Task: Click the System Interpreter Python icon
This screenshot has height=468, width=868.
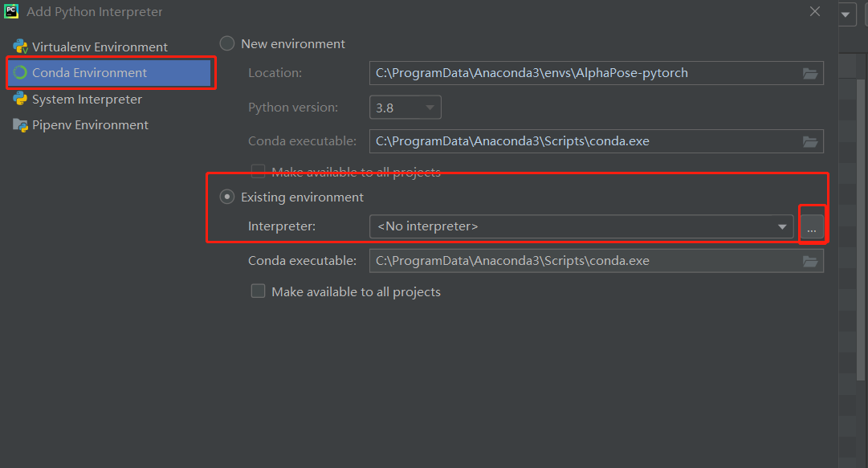Action: click(21, 99)
